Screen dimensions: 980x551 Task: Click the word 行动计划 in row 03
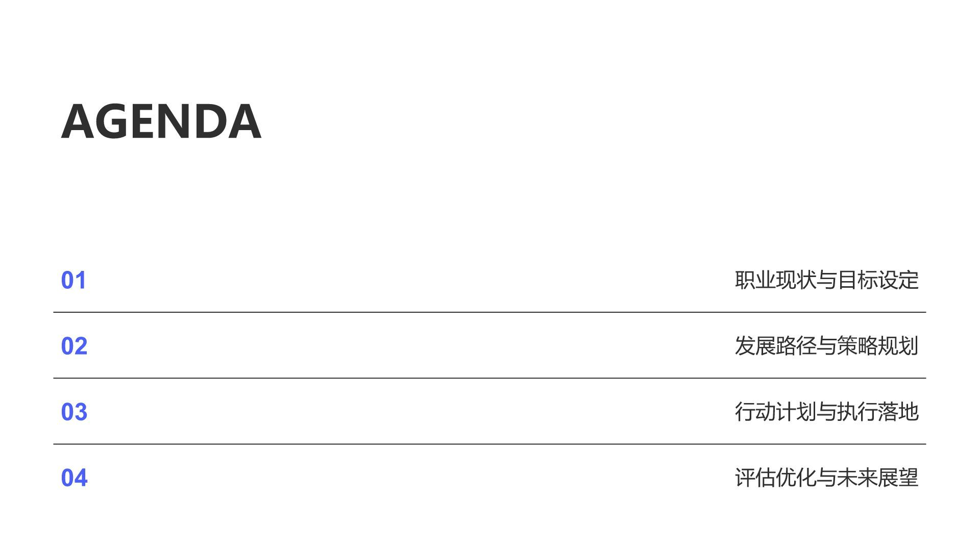(775, 412)
